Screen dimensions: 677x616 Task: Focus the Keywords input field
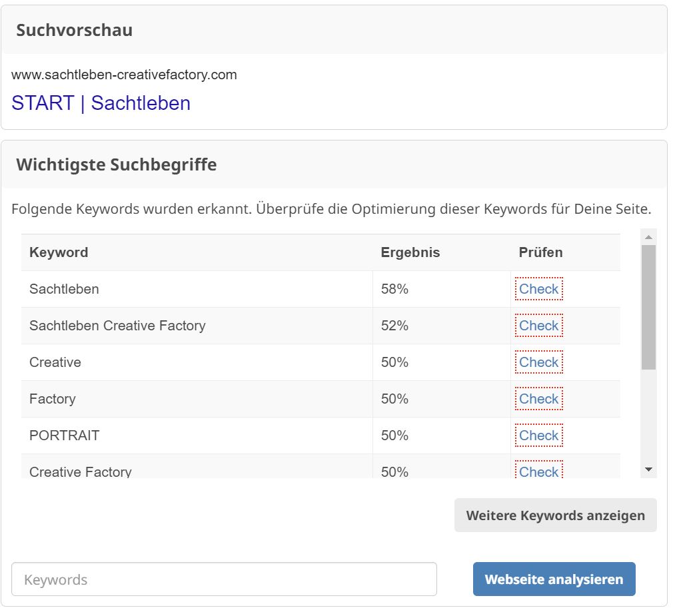[224, 579]
